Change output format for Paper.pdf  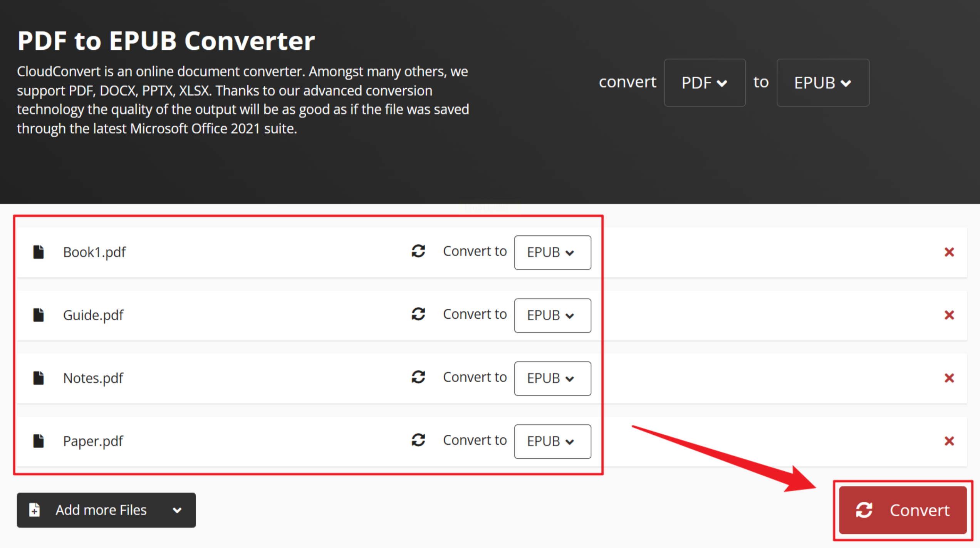(552, 441)
